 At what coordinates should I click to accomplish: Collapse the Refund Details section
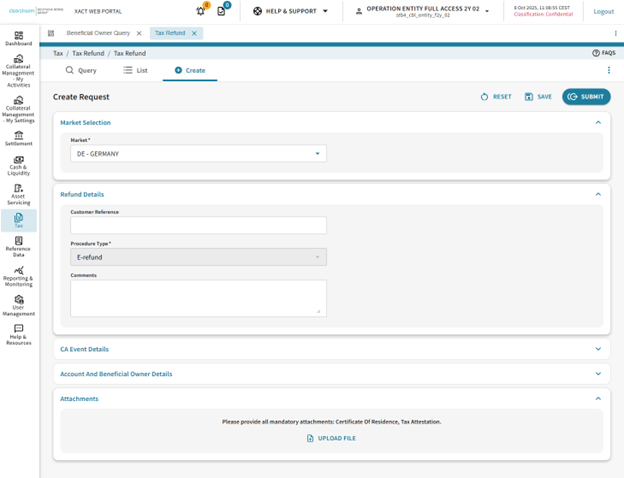(598, 194)
